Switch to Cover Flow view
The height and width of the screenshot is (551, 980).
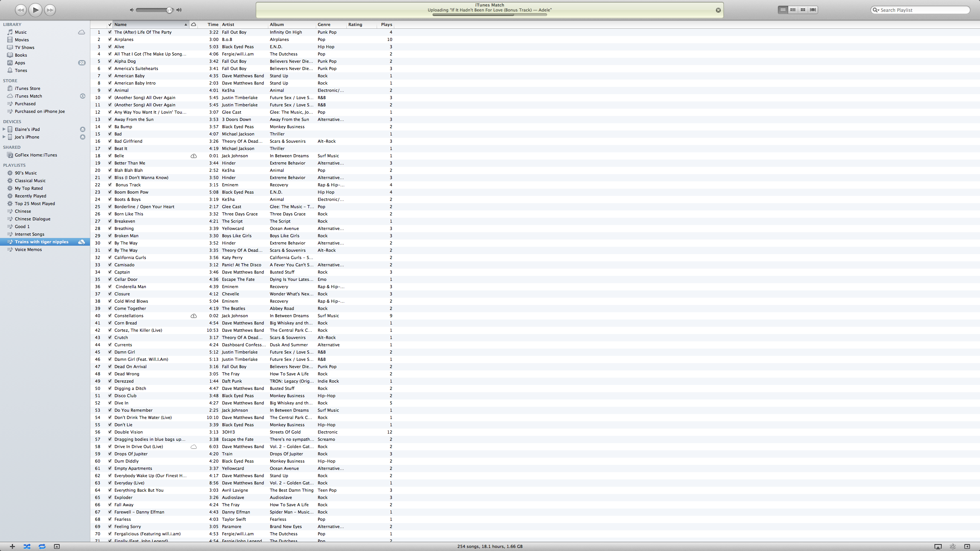coord(813,10)
